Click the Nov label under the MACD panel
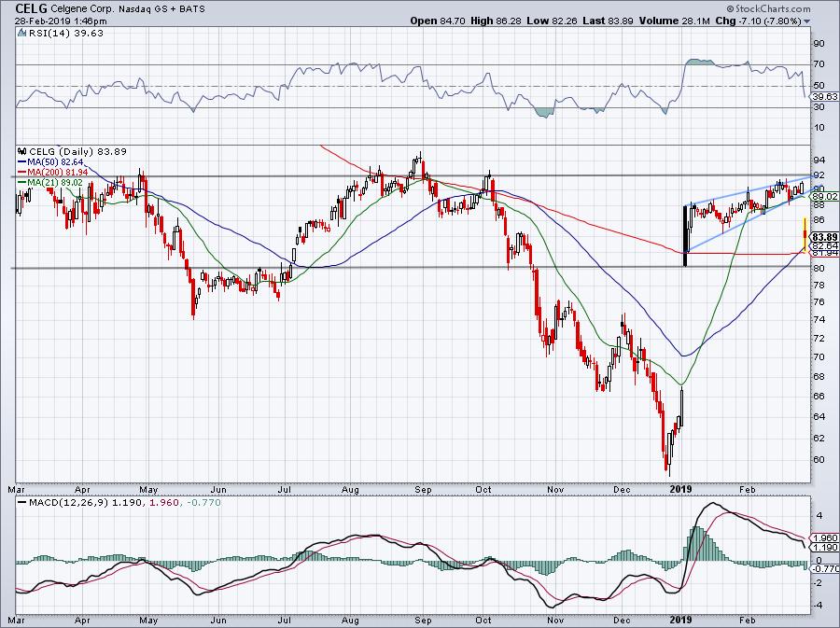This screenshot has width=840, height=628. coord(556,621)
